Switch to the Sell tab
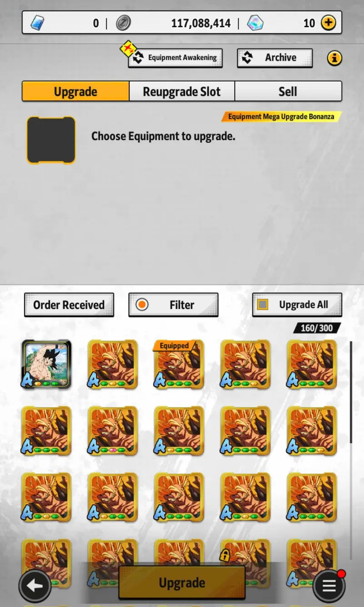364x607 pixels. [x=288, y=92]
